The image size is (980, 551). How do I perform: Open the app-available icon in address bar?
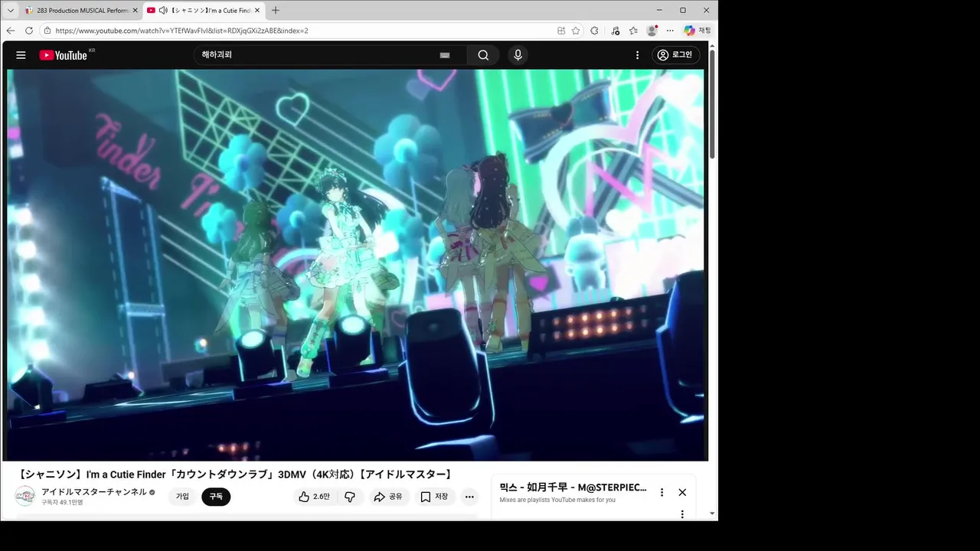click(x=561, y=31)
